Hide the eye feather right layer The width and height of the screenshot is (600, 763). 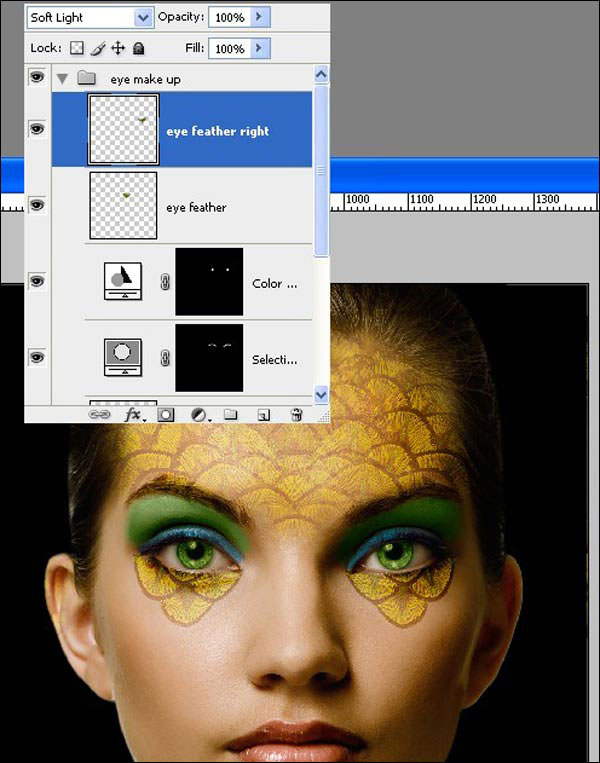(x=37, y=129)
